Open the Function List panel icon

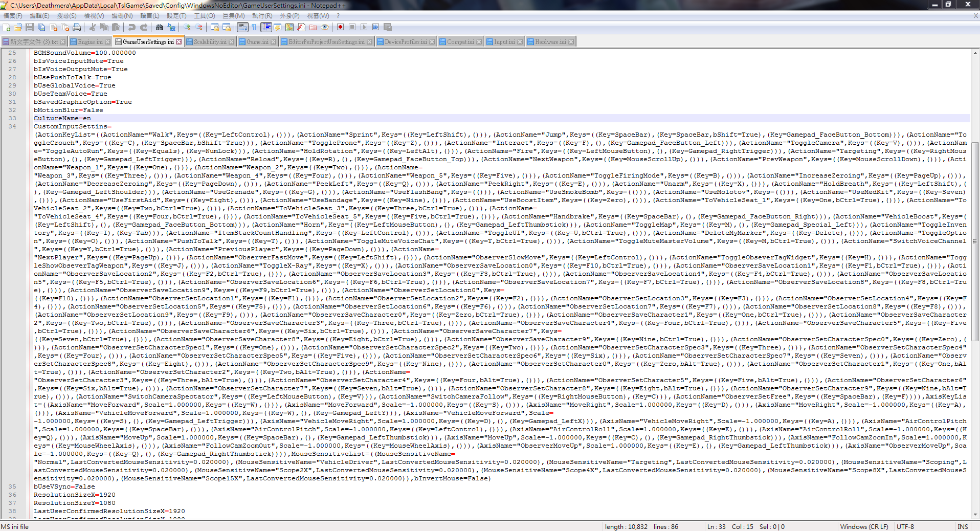301,27
